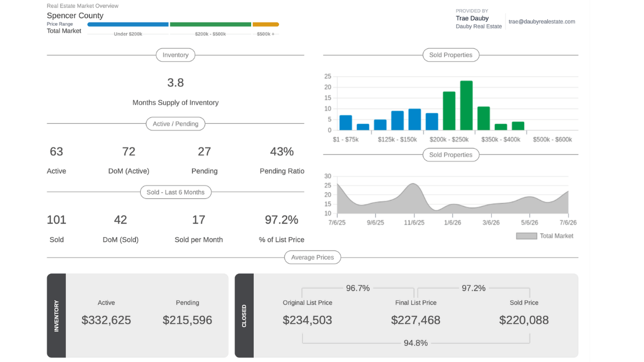Click the $234,503 Original List Price value
Image resolution: width=644 pixels, height=362 pixels.
point(308,320)
